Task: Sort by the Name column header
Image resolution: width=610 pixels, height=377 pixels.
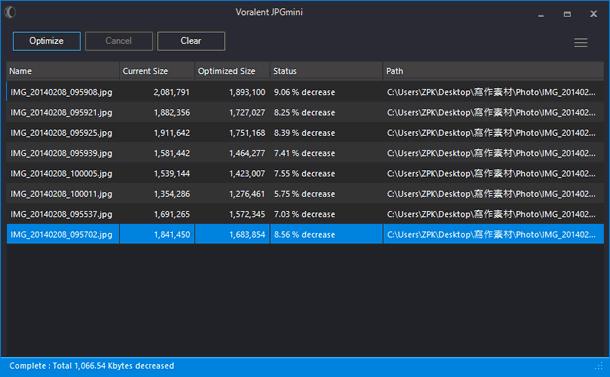Action: click(x=63, y=71)
